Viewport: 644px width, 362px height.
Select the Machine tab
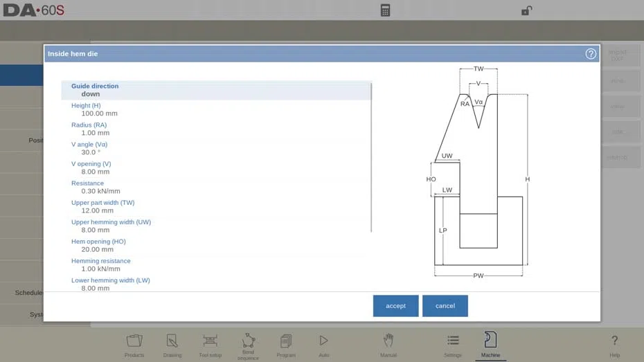pyautogui.click(x=490, y=345)
